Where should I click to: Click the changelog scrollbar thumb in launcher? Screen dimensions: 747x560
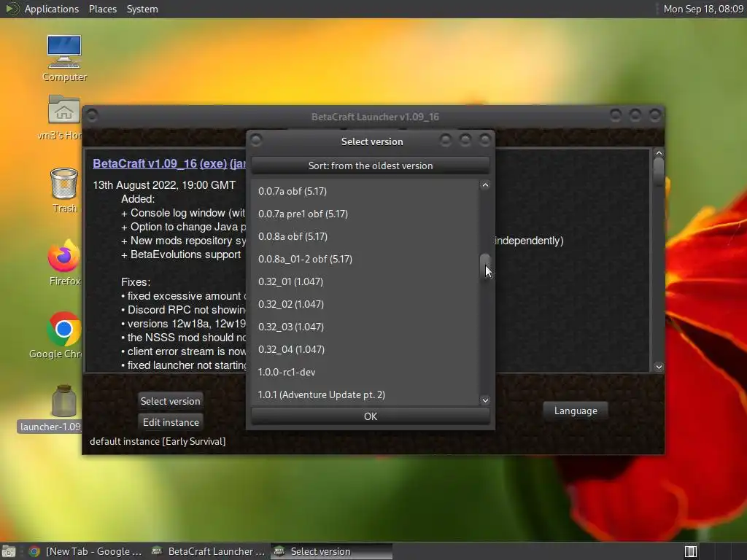tap(659, 172)
